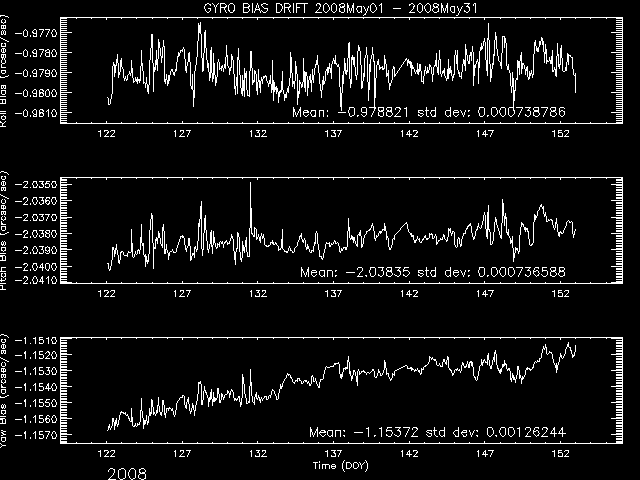Click the tallest spike in Pitch plot

click(251, 185)
